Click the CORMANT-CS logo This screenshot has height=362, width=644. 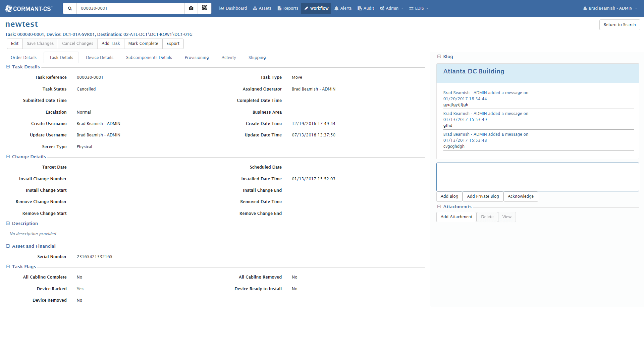29,8
